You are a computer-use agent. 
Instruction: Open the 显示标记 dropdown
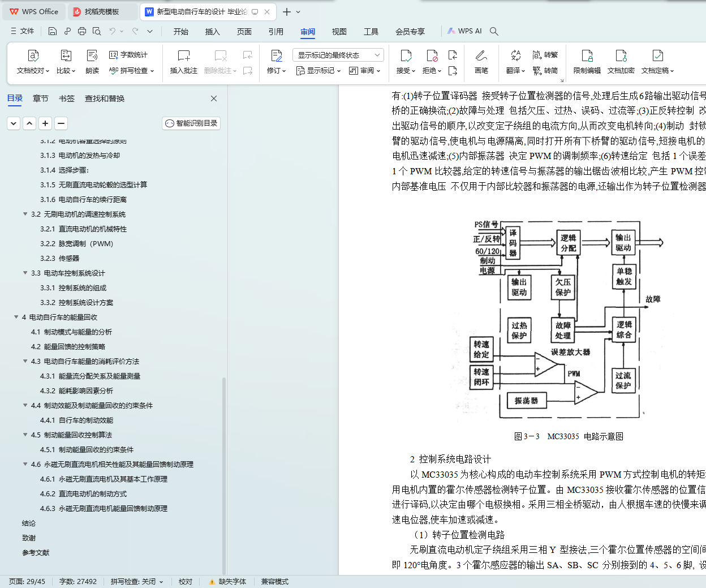point(318,71)
